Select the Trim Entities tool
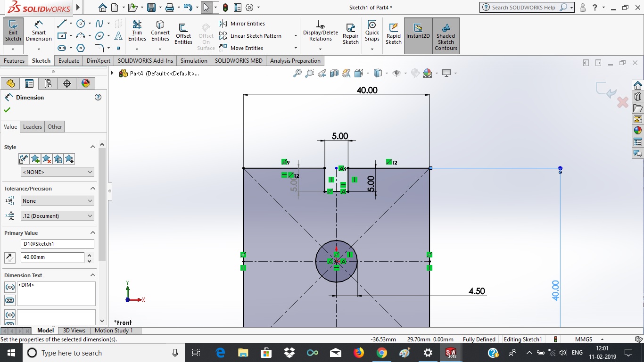644x364 pixels. (137, 31)
